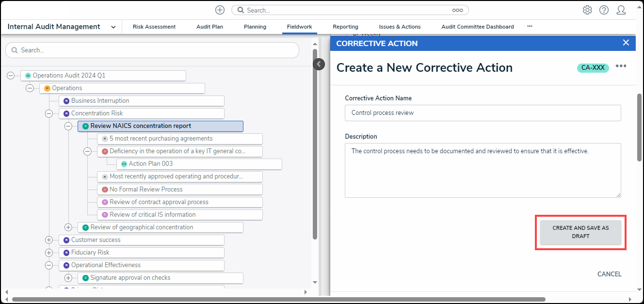Open the user profile icon
The width and height of the screenshot is (644, 304).
tap(621, 10)
